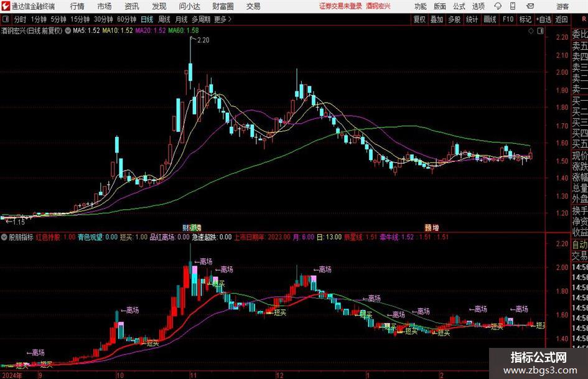Click the 预增 marker on timeline
This screenshot has height=379, width=588.
432,227
